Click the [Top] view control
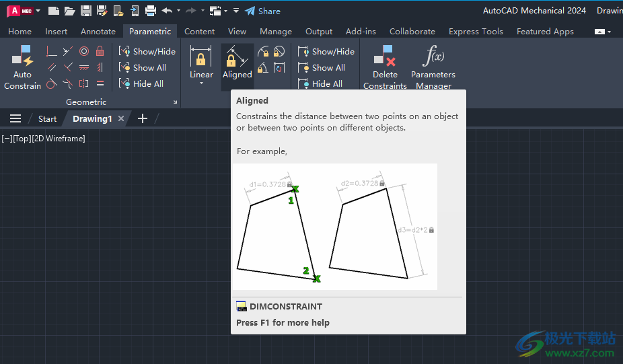 [22, 139]
